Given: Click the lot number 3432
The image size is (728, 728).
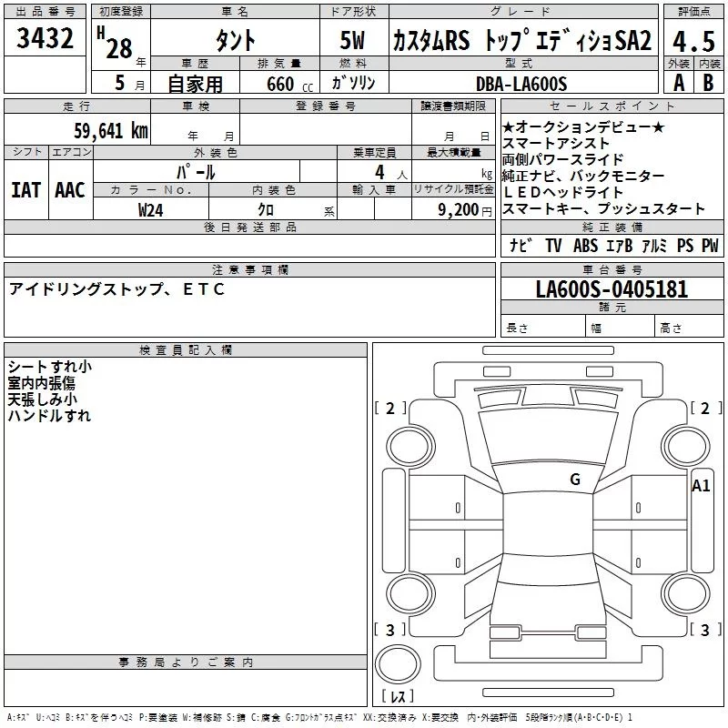Looking at the screenshot, I should coord(45,38).
